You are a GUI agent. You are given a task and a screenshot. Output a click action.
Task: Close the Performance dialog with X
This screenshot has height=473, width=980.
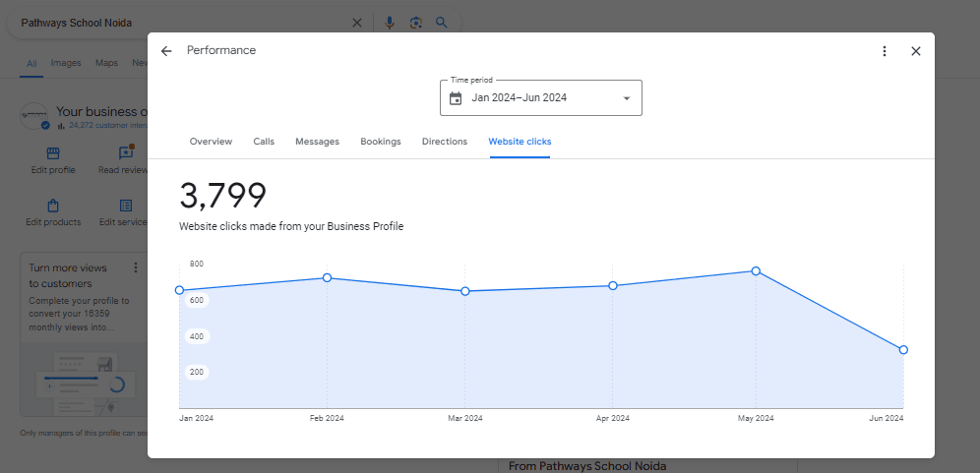click(915, 51)
